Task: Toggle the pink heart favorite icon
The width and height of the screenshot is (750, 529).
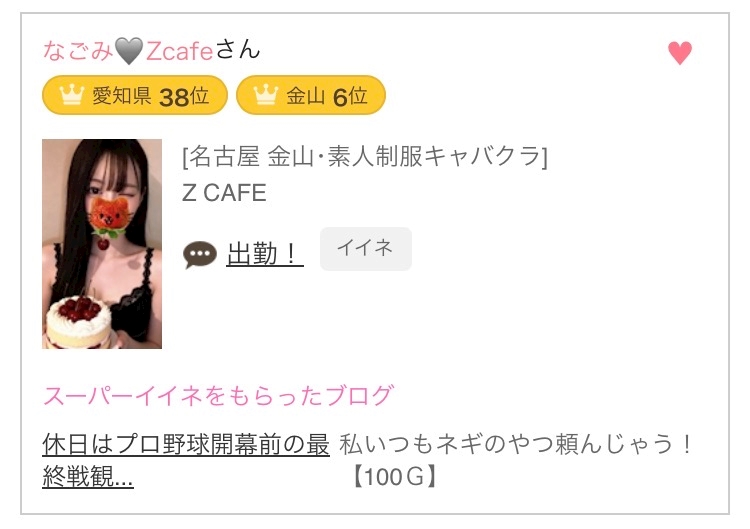Action: (x=680, y=53)
